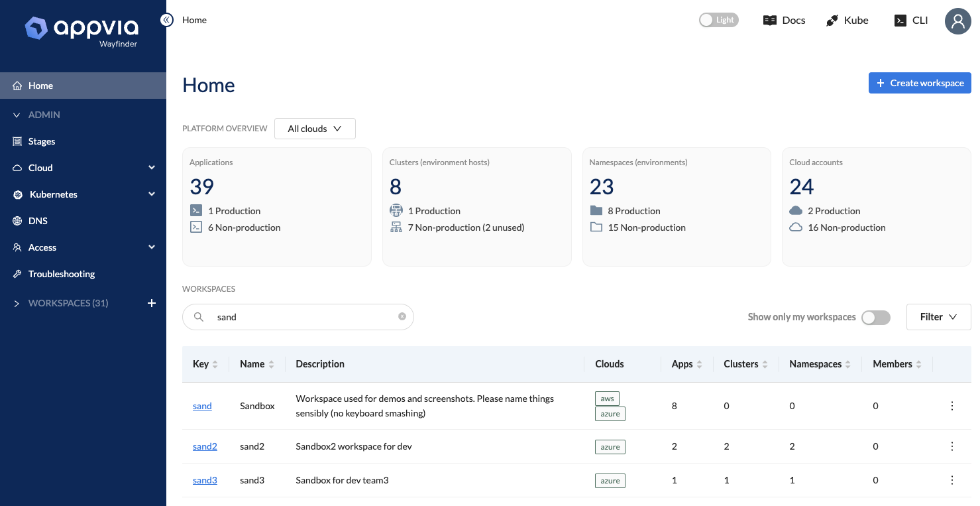Click the Cloud icon in sidebar
This screenshot has height=506, width=980.
[x=17, y=168]
